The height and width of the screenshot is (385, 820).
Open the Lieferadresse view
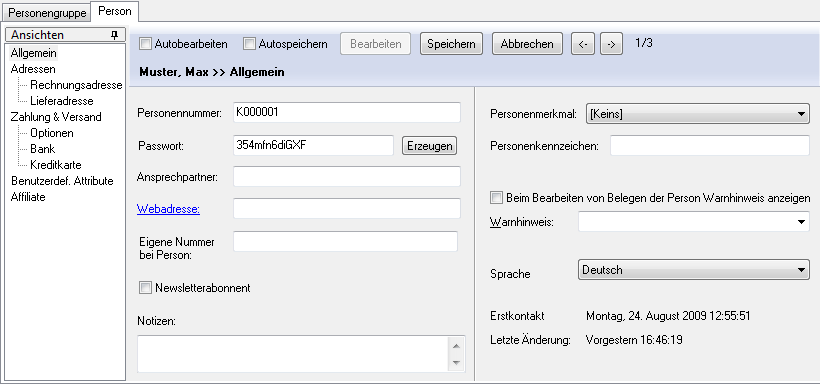(62, 101)
